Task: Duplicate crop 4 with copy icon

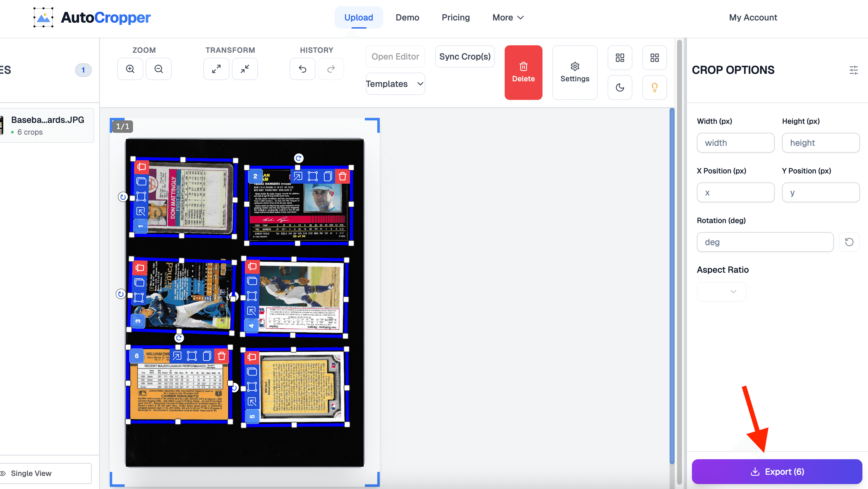Action: click(252, 281)
